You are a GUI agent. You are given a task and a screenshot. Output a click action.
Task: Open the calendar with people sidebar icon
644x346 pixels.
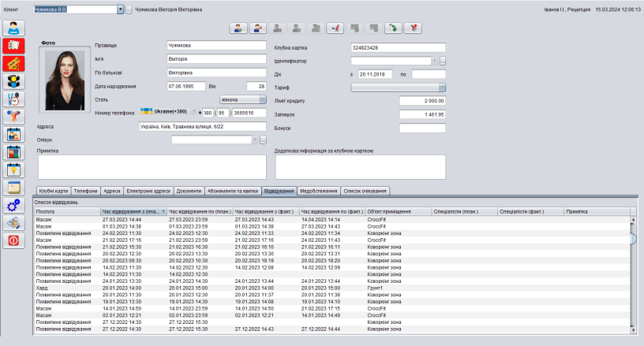point(13,135)
